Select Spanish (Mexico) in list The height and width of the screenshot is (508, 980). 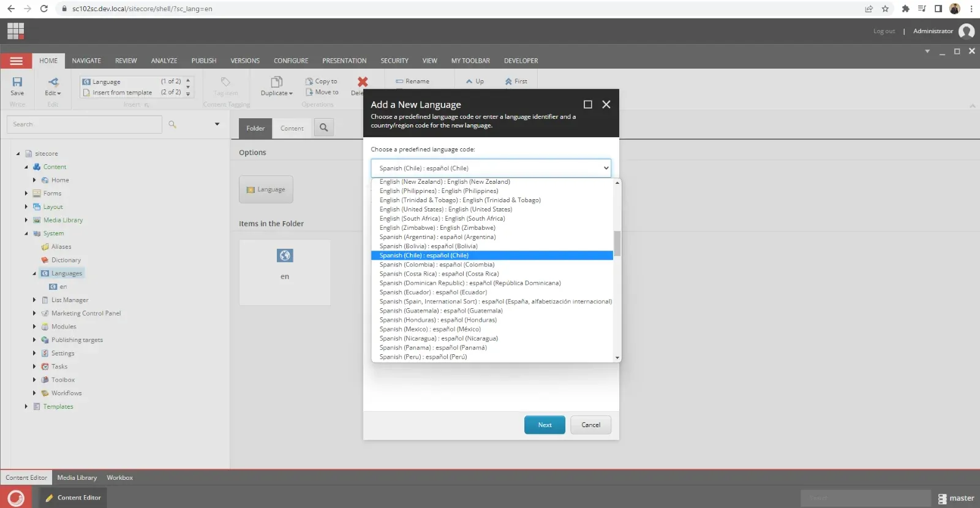coord(492,329)
